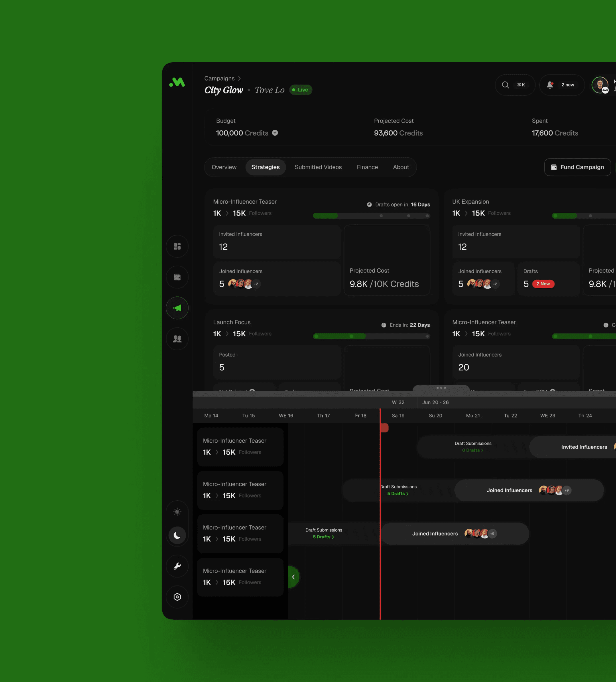Viewport: 616px width, 682px height.
Task: Open the wallet sidebar icon
Action: 177,277
